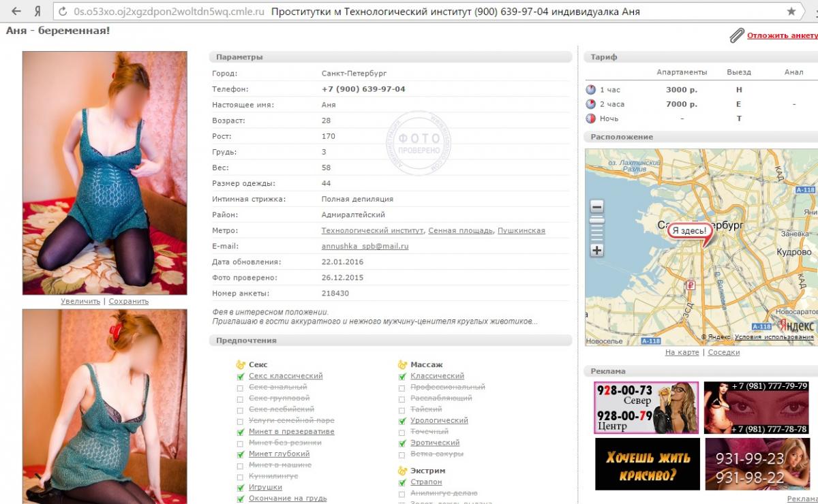818x504 pixels.
Task: Zoom out the map with minus button
Action: (x=597, y=206)
